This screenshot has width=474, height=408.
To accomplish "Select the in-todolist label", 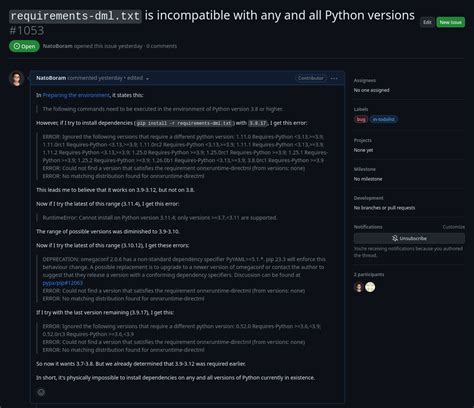I will point(383,119).
